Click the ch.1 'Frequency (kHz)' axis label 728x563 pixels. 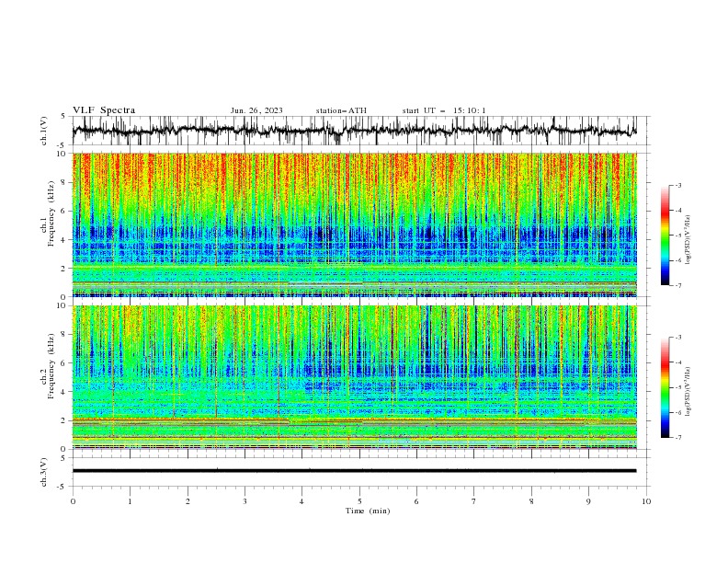(x=51, y=214)
